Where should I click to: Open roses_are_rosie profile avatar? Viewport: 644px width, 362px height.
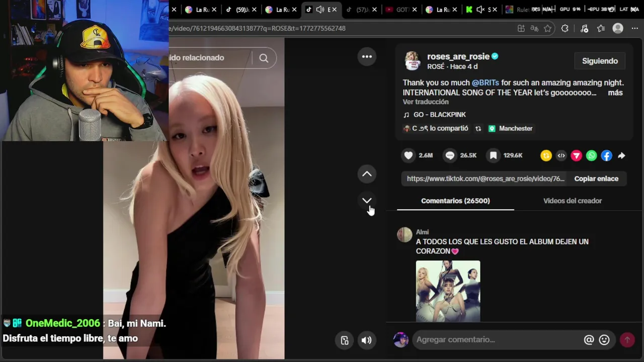pyautogui.click(x=412, y=61)
